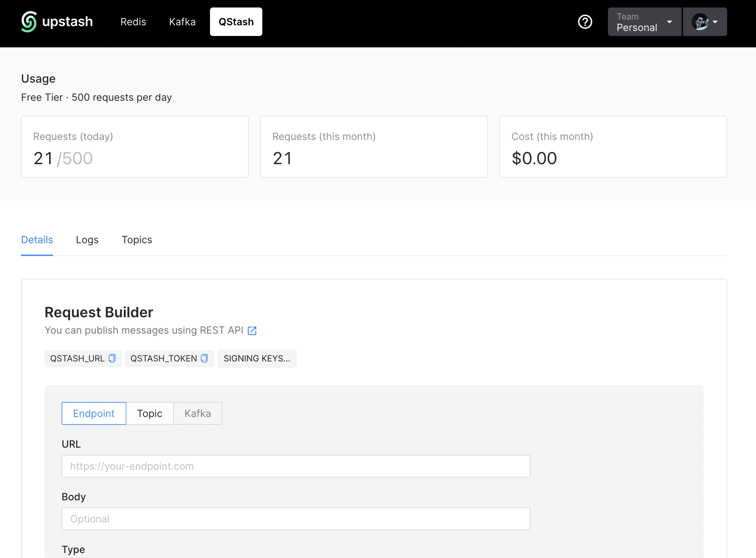Open the Kafka top navigation item
This screenshot has height=558, width=756.
click(x=182, y=22)
